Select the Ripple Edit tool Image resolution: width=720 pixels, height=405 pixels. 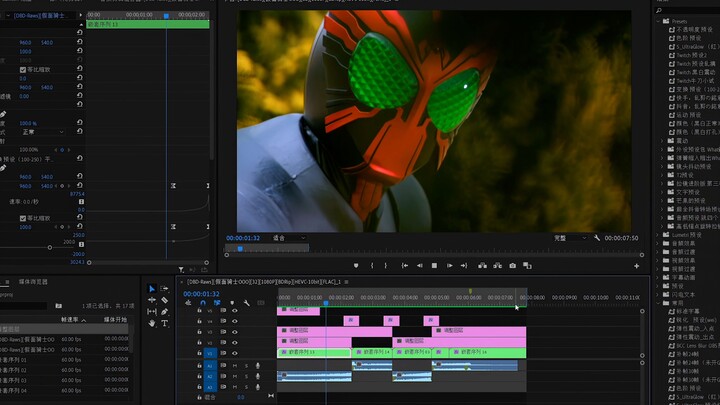(152, 300)
